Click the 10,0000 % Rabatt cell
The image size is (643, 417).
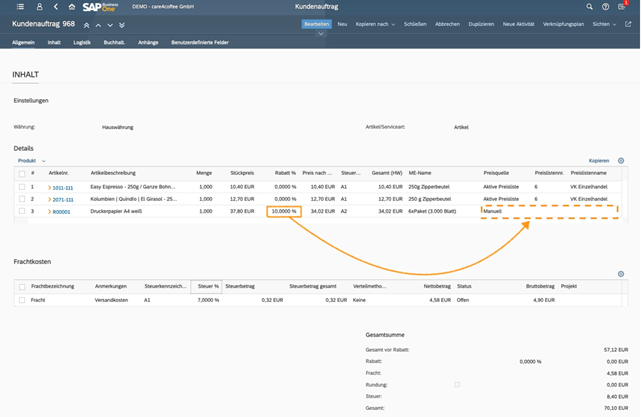coord(284,212)
